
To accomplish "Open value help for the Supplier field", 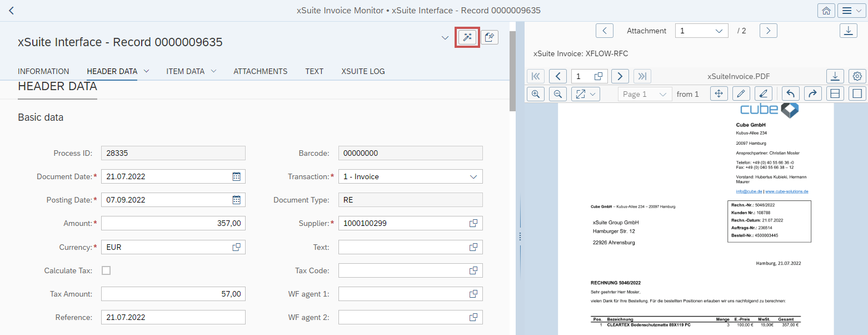I will click(474, 223).
